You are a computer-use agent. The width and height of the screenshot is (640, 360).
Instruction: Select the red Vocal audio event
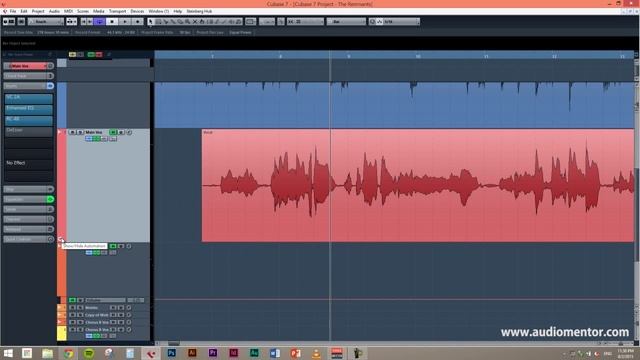418,185
